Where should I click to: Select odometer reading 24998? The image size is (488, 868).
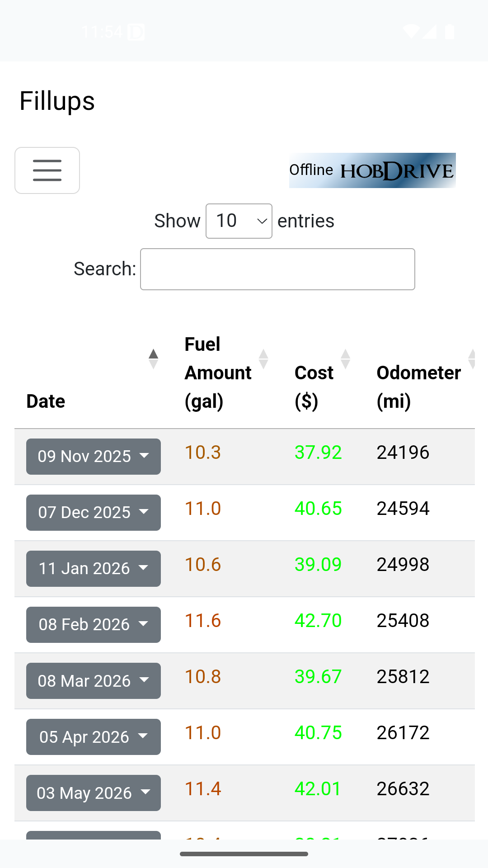[x=403, y=565]
